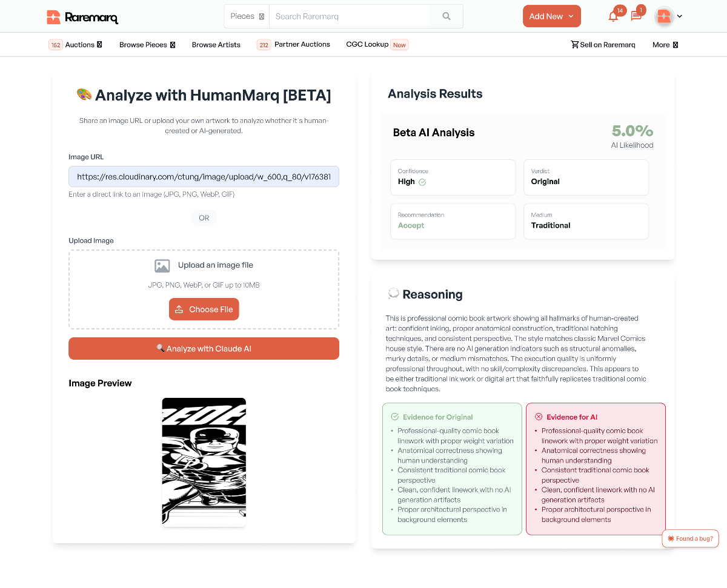This screenshot has width=727, height=588.
Task: Expand the Add New dropdown
Action: [x=551, y=16]
